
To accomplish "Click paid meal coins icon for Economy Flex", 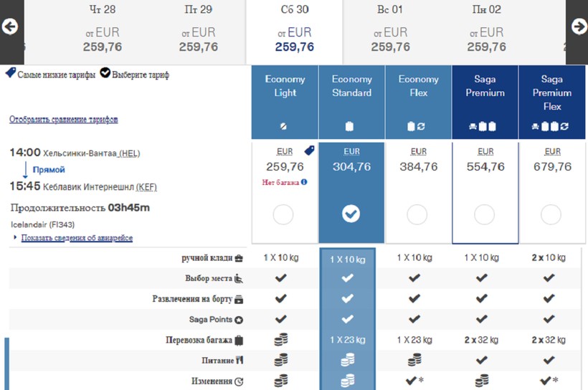I will click(x=414, y=361).
